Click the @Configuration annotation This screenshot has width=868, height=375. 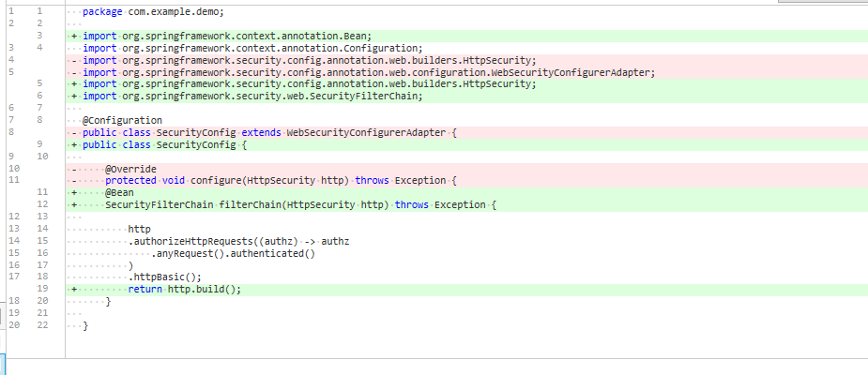pyautogui.click(x=122, y=121)
